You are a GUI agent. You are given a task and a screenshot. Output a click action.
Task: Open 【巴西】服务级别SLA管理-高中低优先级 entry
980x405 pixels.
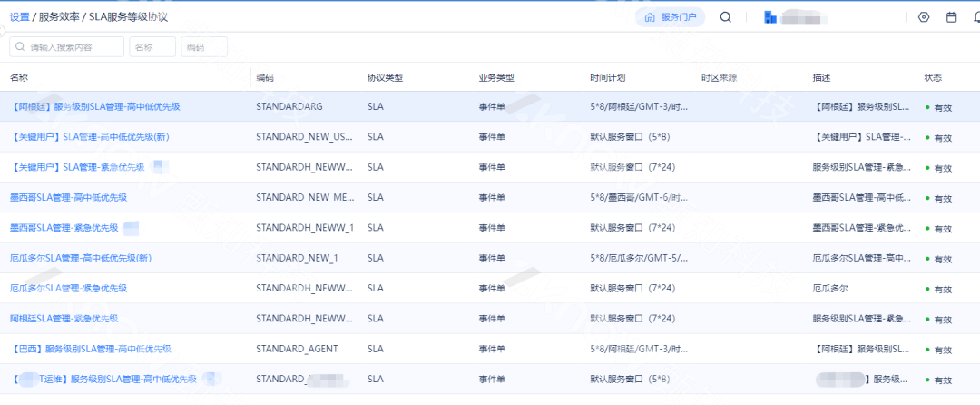[91, 349]
